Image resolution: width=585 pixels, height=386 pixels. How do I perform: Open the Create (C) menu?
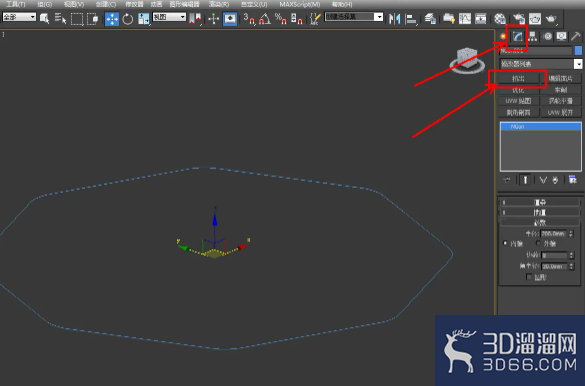pos(106,4)
